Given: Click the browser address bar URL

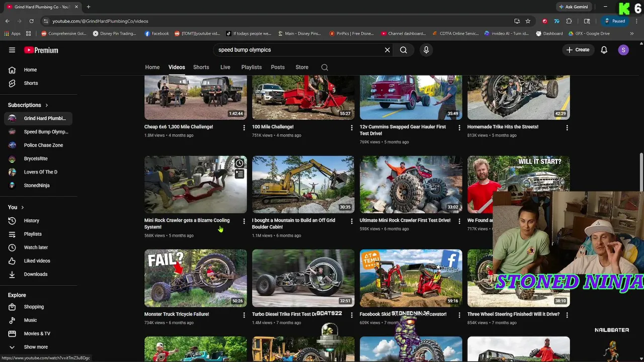Looking at the screenshot, I should pyautogui.click(x=100, y=21).
